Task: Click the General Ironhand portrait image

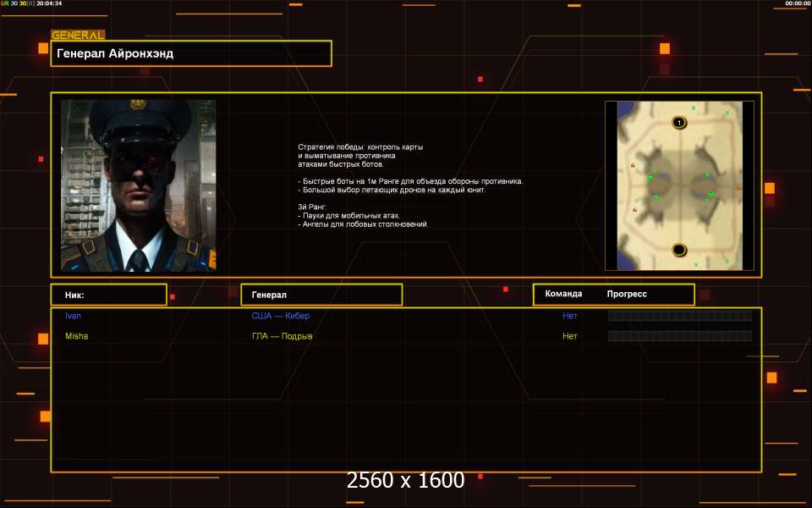Action: [x=138, y=185]
